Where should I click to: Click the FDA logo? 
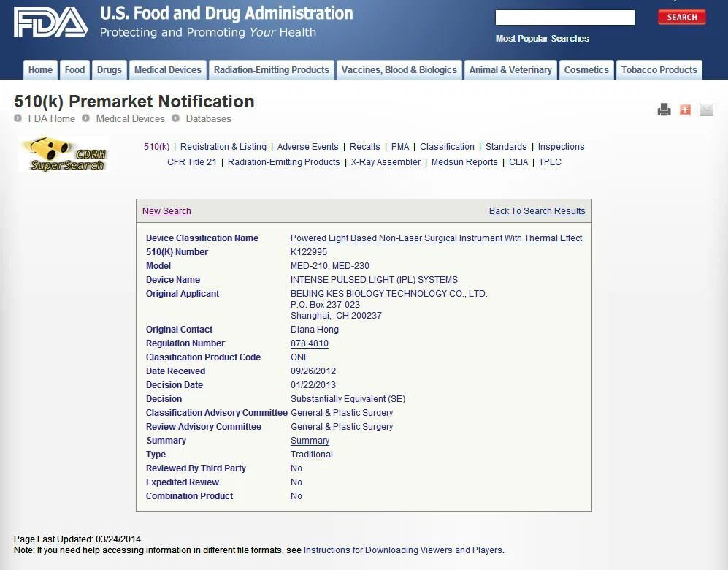coord(50,23)
